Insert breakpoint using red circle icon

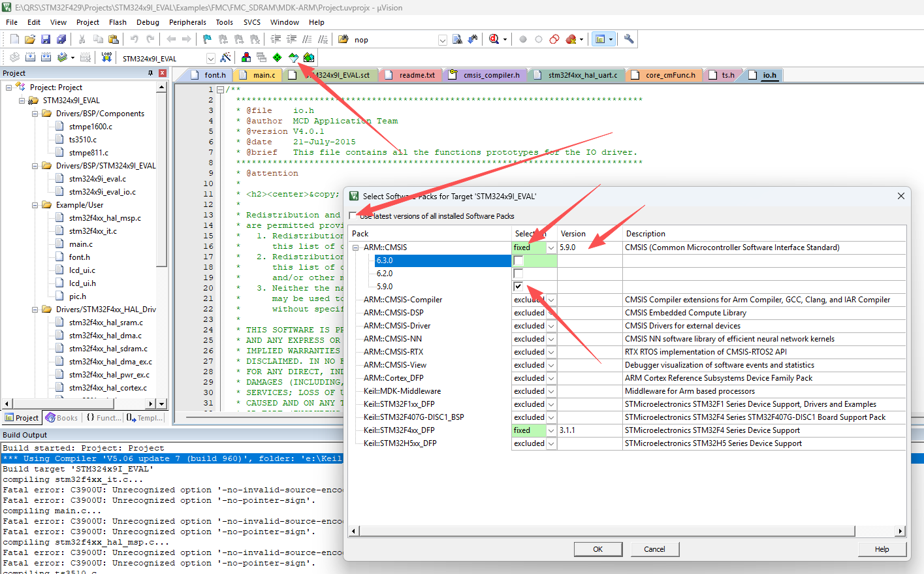coord(523,39)
